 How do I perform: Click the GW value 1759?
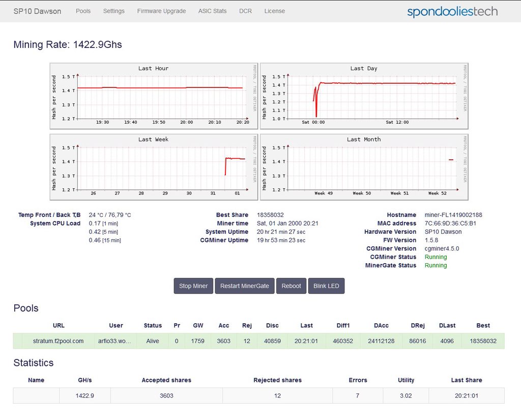pyautogui.click(x=198, y=341)
